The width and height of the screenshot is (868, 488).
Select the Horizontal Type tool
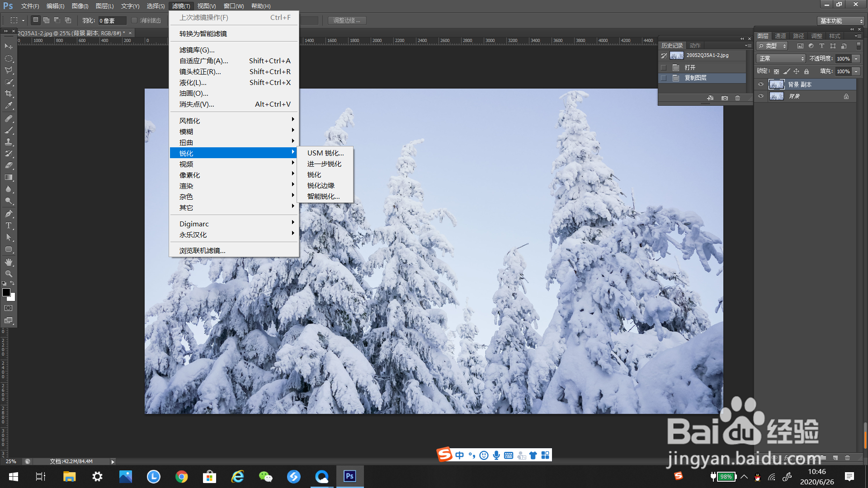[x=9, y=225]
